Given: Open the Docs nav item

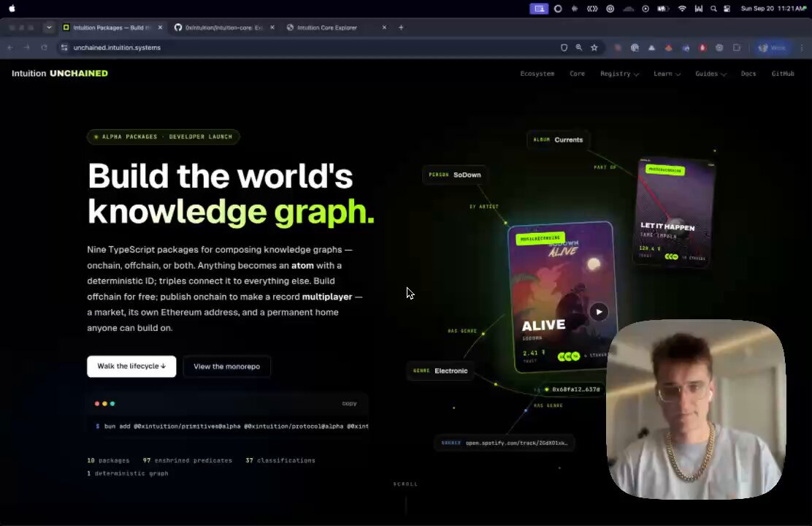Looking at the screenshot, I should 748,74.
